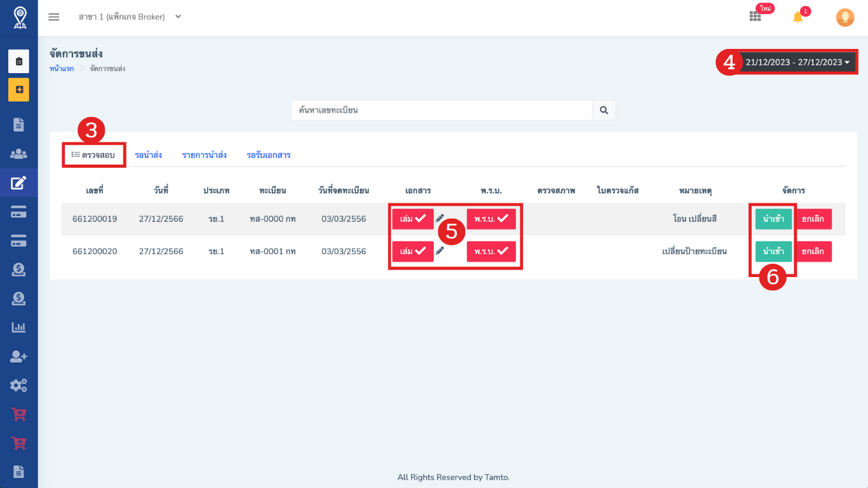Click the วันที่จดทะเบียน column header
The image size is (868, 488).
click(344, 191)
